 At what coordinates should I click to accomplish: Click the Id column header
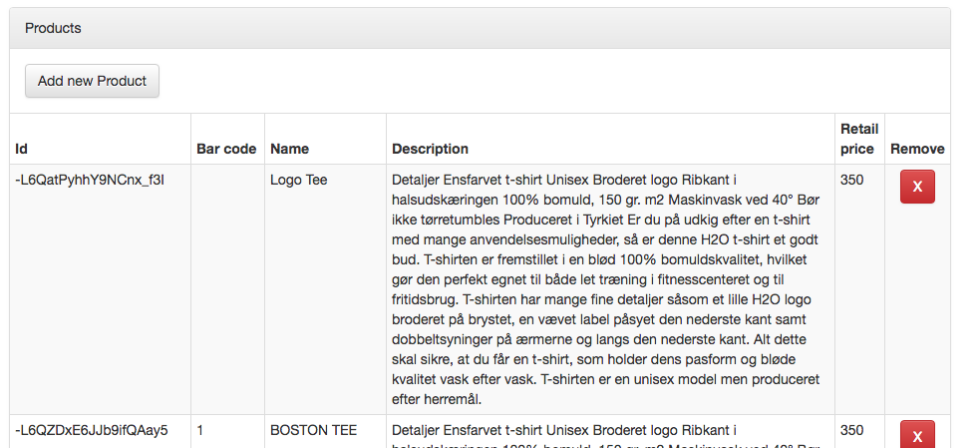point(22,149)
